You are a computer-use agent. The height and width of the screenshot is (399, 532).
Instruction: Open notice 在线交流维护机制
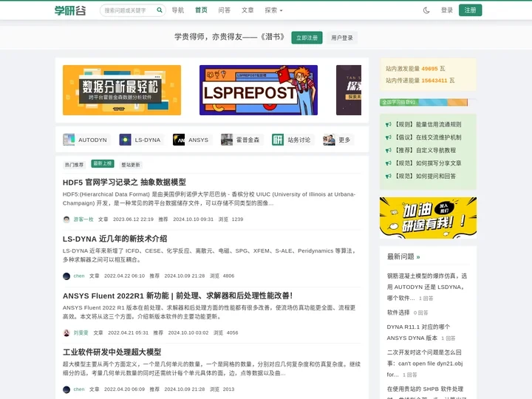click(428, 137)
